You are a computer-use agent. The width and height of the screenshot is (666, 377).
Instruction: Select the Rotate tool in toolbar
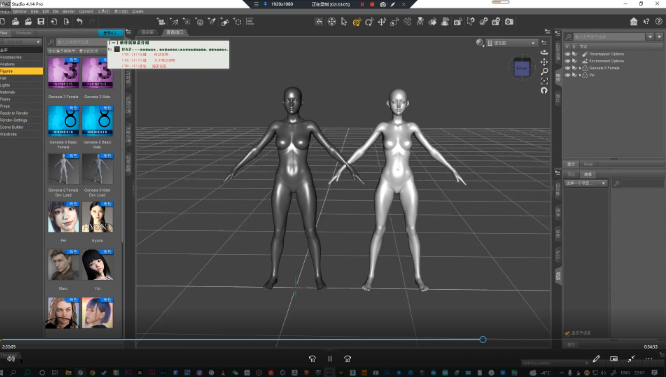click(369, 22)
